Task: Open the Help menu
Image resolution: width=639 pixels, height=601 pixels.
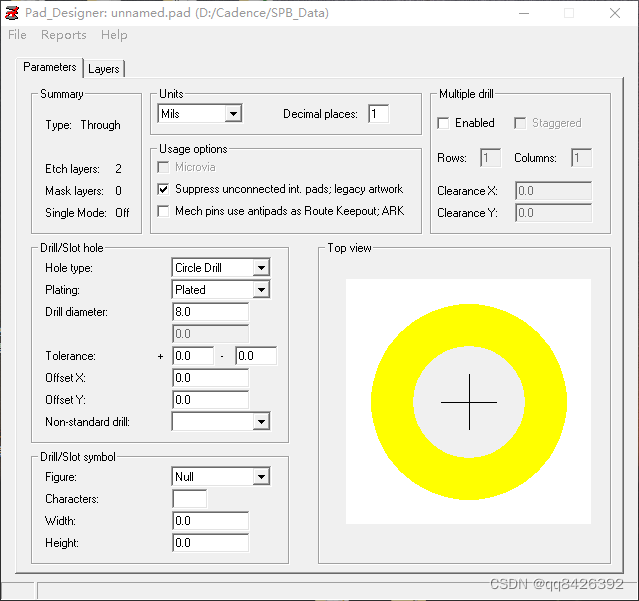Action: tap(114, 35)
